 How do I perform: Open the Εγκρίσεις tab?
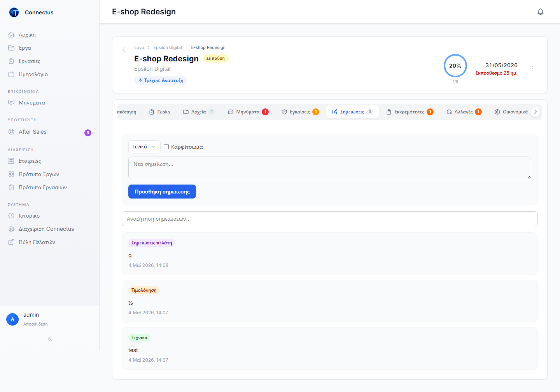300,112
